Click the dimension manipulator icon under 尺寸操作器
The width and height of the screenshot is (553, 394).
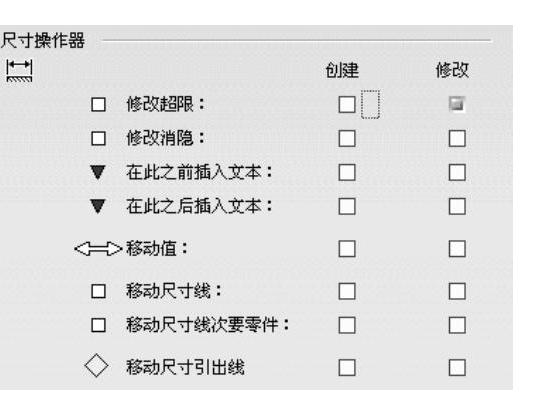coord(20,71)
